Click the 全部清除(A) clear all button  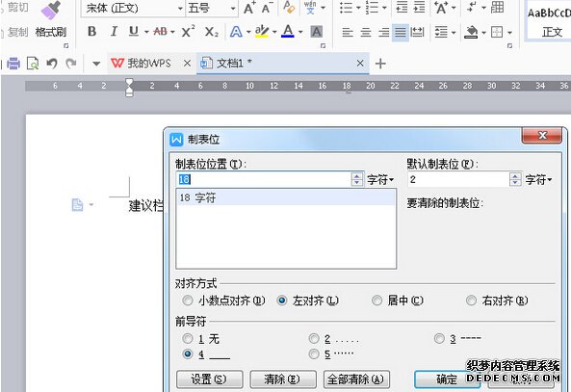point(356,379)
